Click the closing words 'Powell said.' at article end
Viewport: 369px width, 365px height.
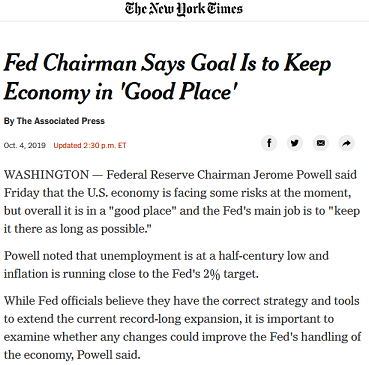pos(108,355)
